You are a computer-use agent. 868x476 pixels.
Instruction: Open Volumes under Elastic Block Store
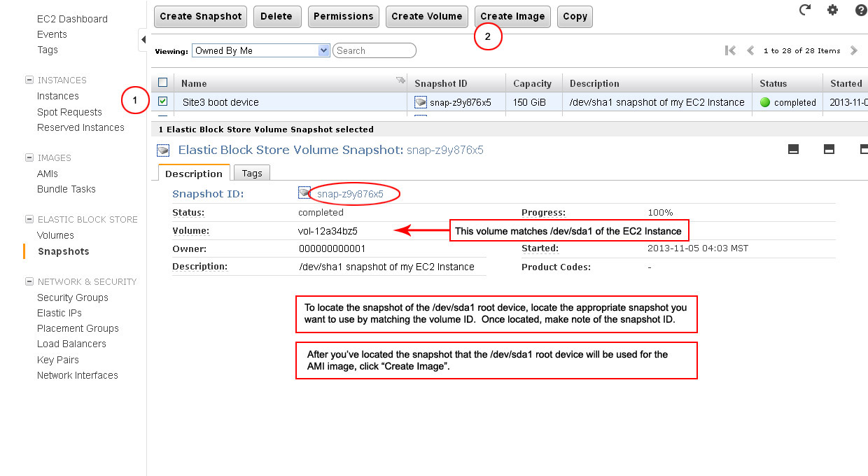[x=55, y=235]
